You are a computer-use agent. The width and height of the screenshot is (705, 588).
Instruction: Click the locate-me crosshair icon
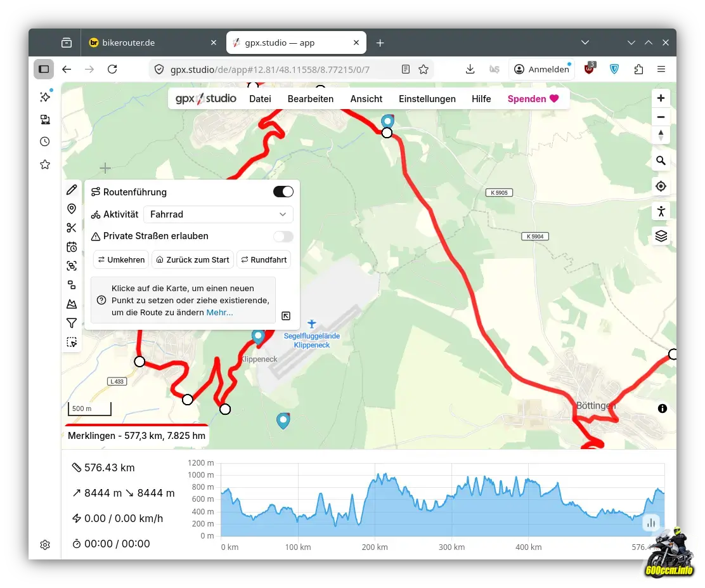coord(661,186)
